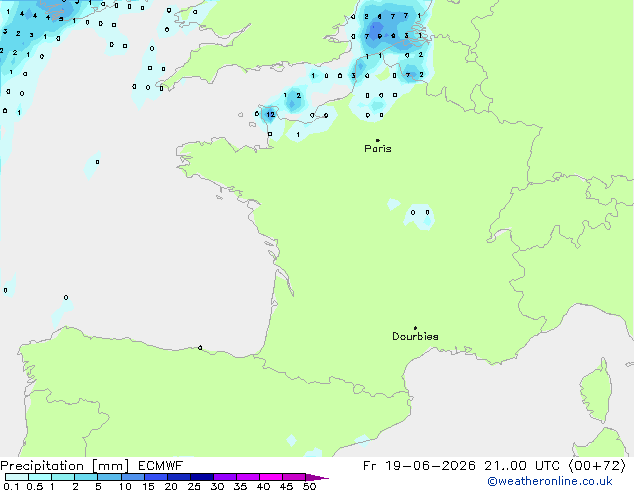Click the 20 legend scale label

coord(171,486)
